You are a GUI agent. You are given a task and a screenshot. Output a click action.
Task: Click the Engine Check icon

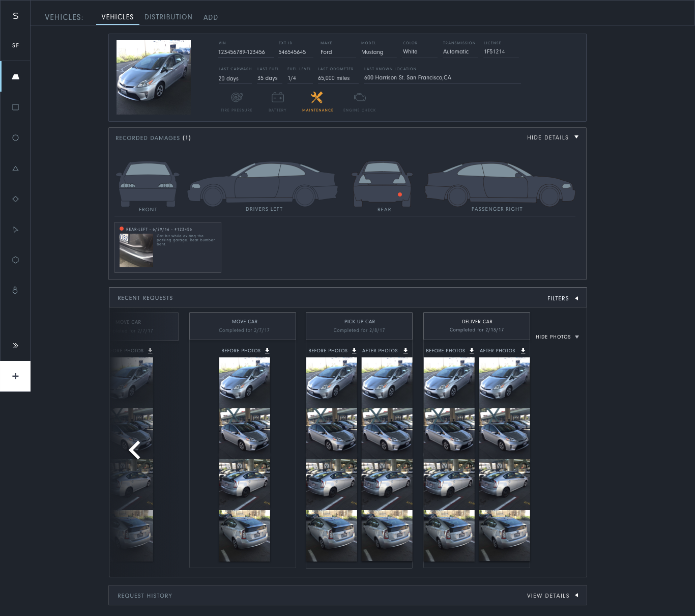click(360, 97)
